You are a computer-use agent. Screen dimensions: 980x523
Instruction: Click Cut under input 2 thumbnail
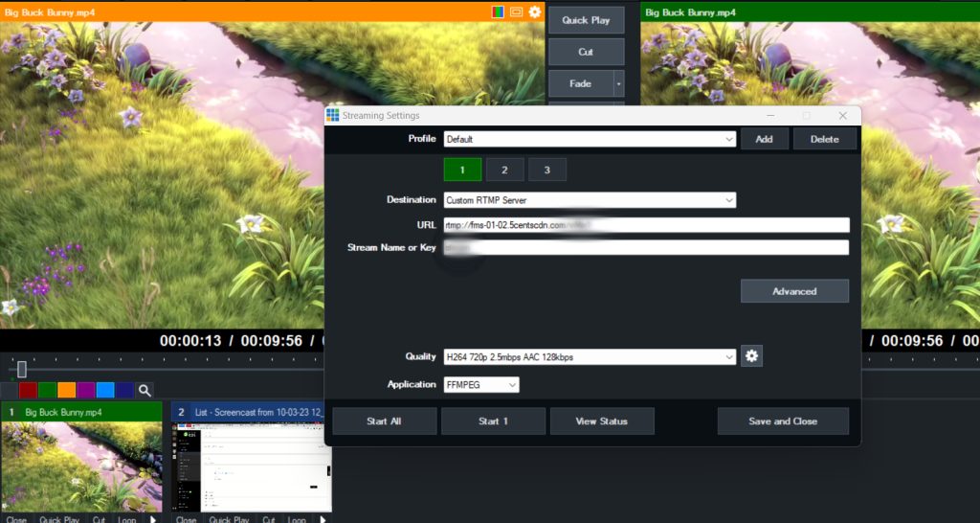click(x=269, y=519)
